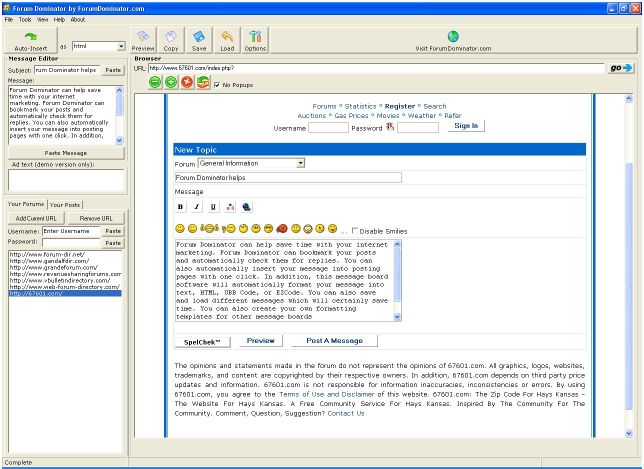The height and width of the screenshot is (469, 644).
Task: Switch to the Your Forums tab
Action: [x=26, y=204]
